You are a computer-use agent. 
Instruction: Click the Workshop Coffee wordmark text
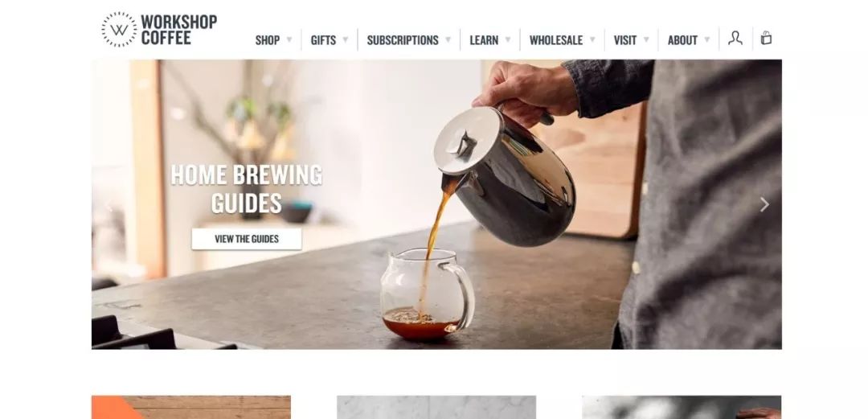[178, 30]
